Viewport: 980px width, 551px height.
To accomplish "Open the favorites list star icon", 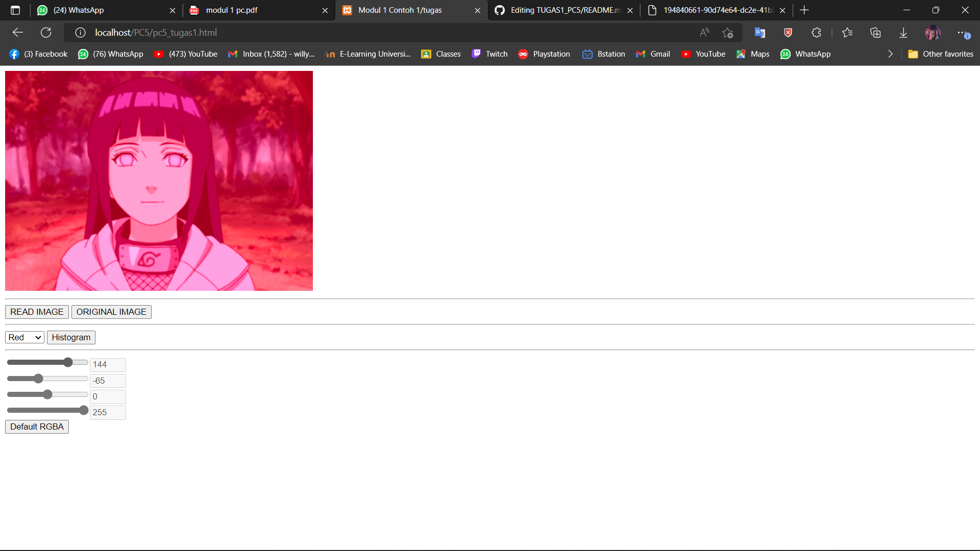I will [x=847, y=33].
